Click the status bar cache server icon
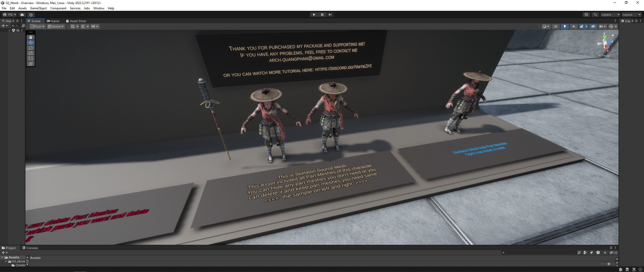644x272 pixels. 627,269
